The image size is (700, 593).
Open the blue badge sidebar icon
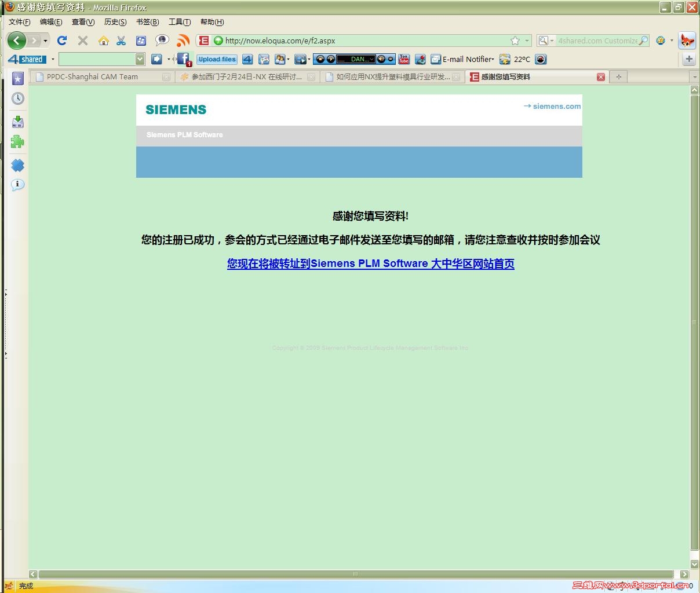[x=18, y=165]
